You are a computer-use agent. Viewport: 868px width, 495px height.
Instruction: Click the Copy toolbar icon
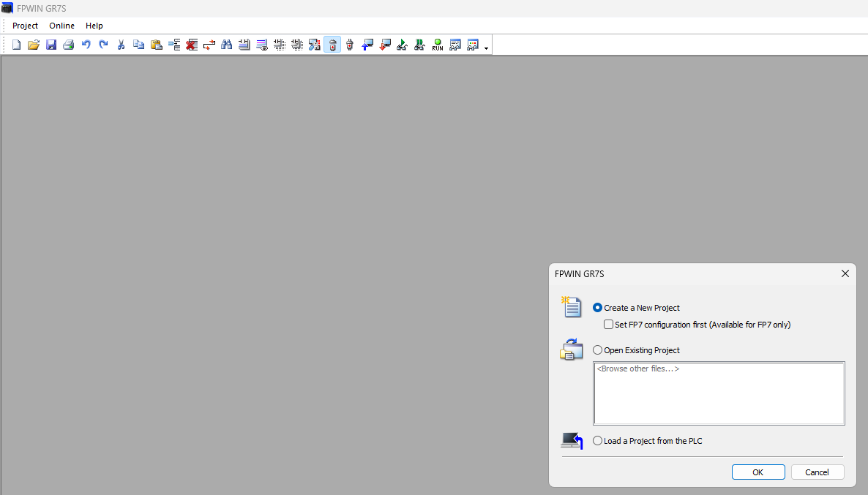pos(139,45)
